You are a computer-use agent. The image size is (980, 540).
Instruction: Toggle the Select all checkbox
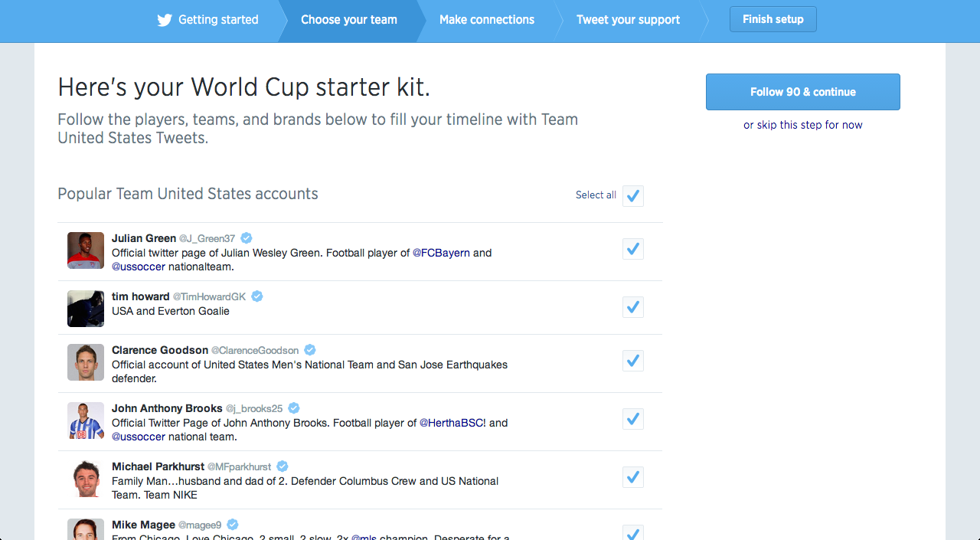pyautogui.click(x=632, y=196)
